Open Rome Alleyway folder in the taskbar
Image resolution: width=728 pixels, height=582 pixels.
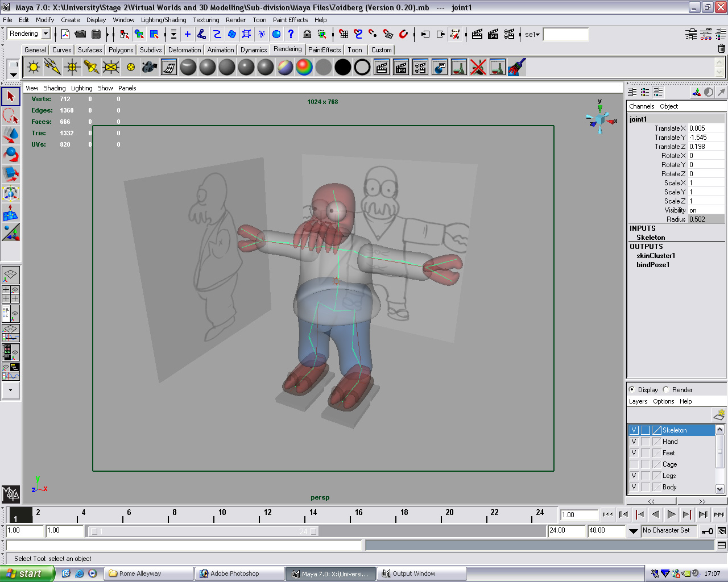pyautogui.click(x=148, y=573)
